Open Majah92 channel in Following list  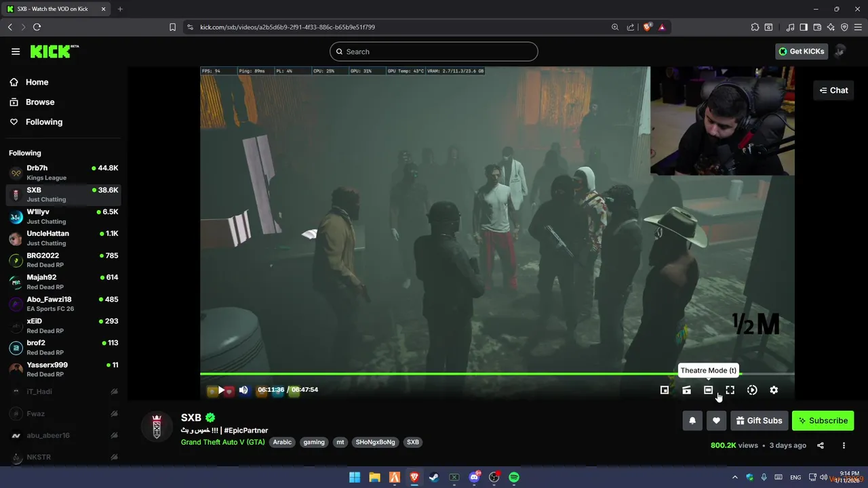(x=64, y=282)
